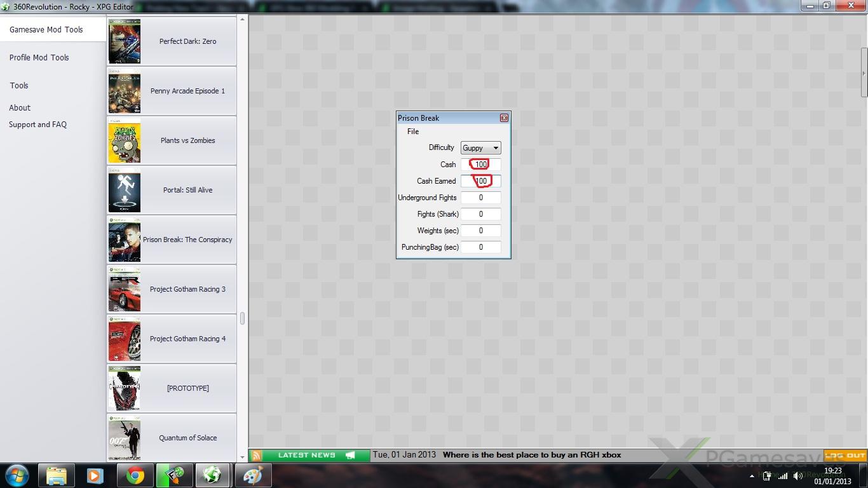Open the Paint app in the taskbar
Image resolution: width=868 pixels, height=488 pixels.
pos(254,475)
